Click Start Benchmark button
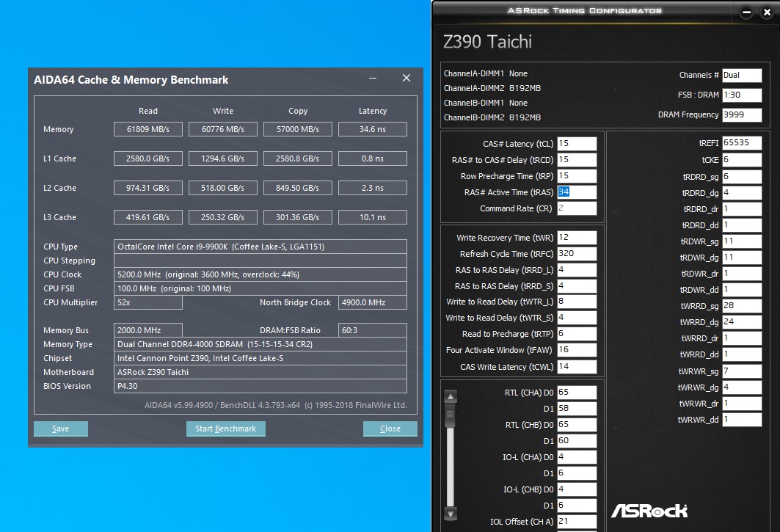This screenshot has height=532, width=780. coord(226,429)
